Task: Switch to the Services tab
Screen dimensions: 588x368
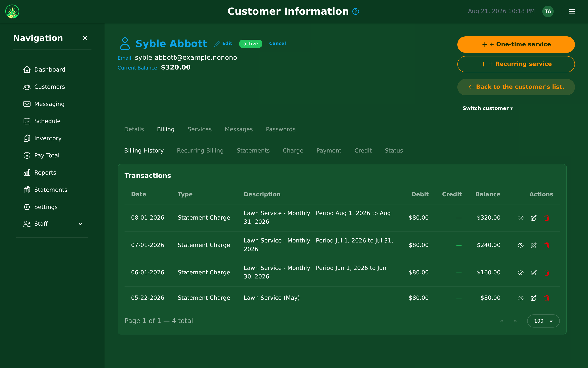Action: pos(199,129)
